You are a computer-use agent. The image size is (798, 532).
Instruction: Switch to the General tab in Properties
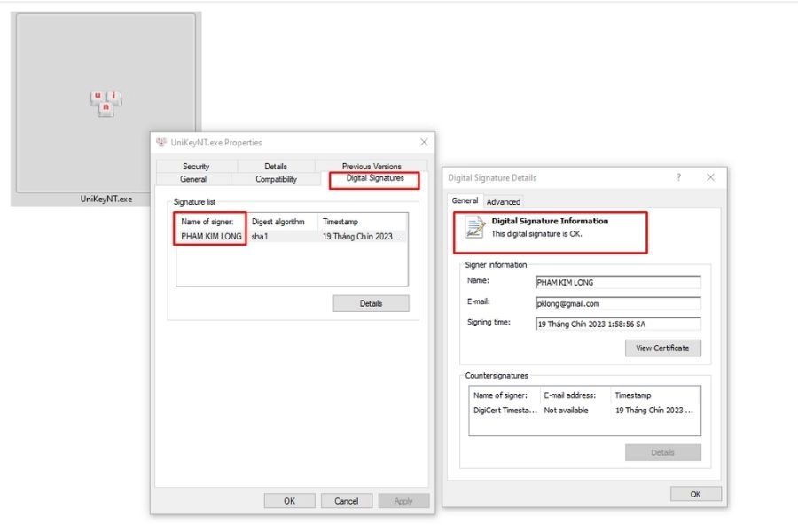(x=193, y=179)
